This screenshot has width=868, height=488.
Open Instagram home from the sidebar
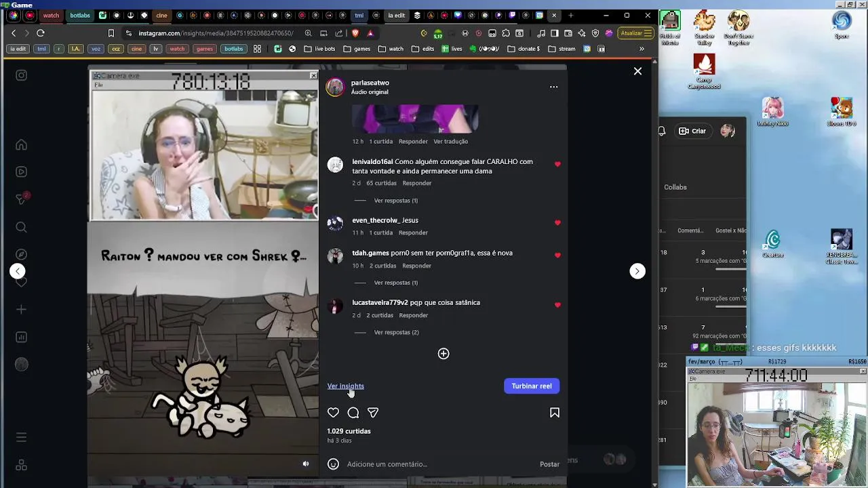(21, 144)
